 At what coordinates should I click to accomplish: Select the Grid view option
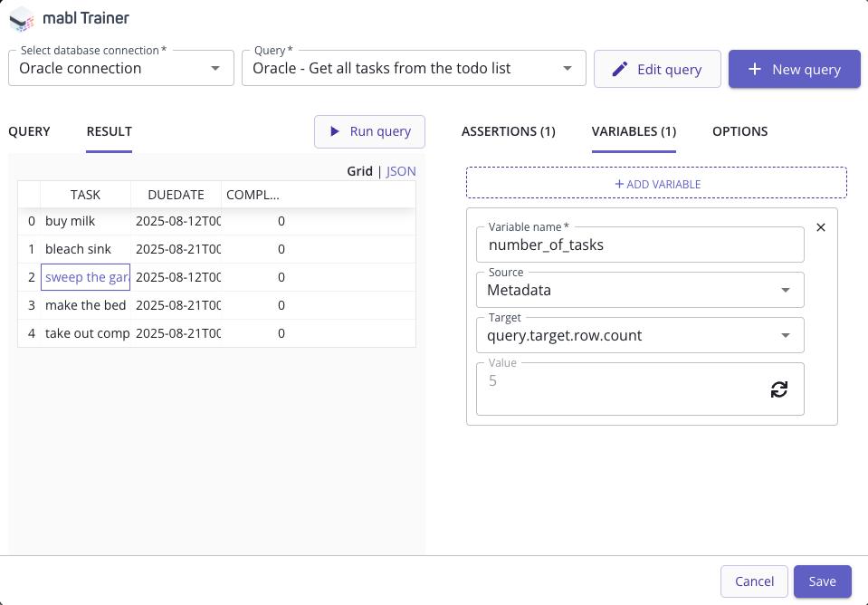(x=359, y=170)
